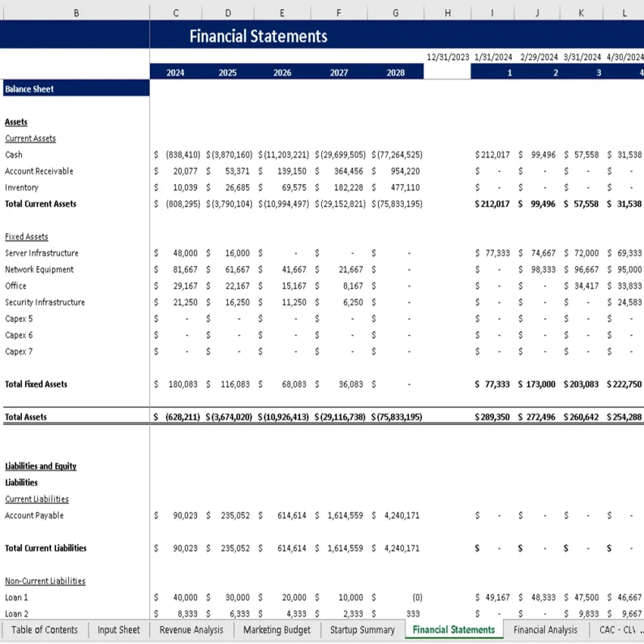Click the Account Payable row label
644x644 pixels.
(x=34, y=515)
